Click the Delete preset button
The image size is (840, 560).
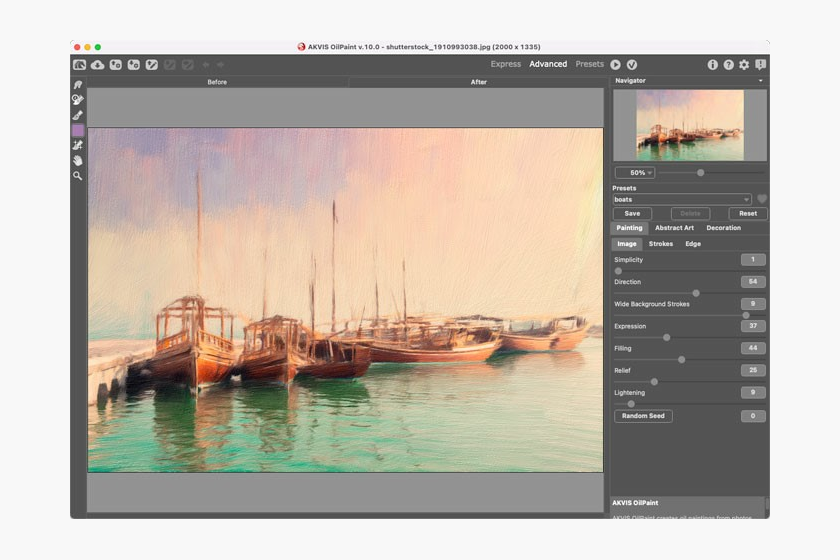coord(690,213)
